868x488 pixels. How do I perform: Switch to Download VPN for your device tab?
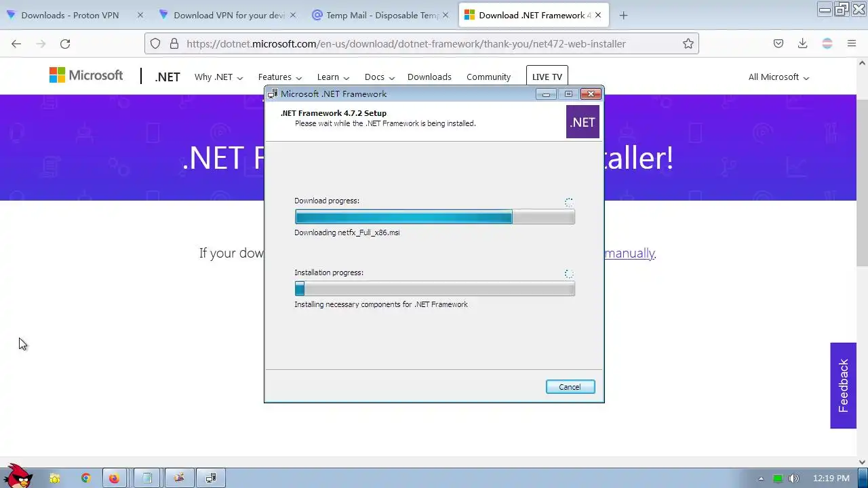click(x=229, y=15)
